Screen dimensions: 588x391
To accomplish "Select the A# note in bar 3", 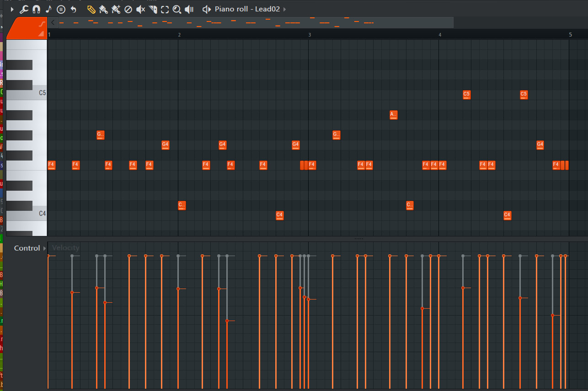I will coord(394,115).
